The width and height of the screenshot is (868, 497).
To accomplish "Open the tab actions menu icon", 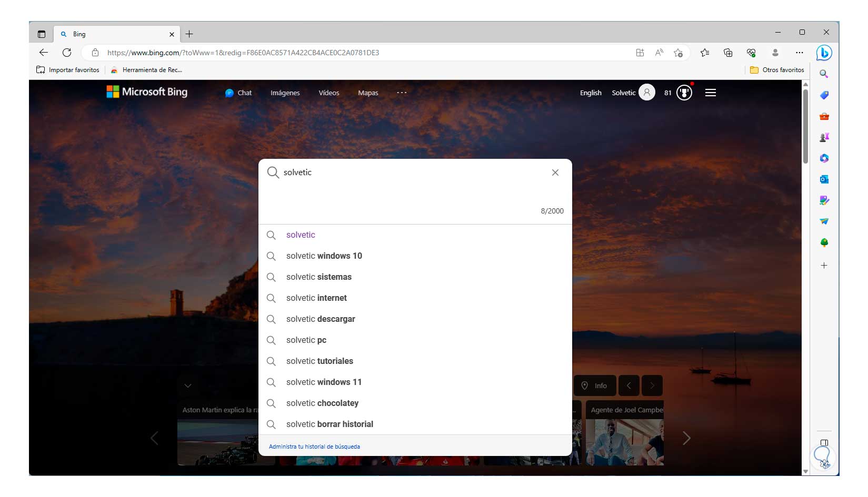I will click(42, 34).
